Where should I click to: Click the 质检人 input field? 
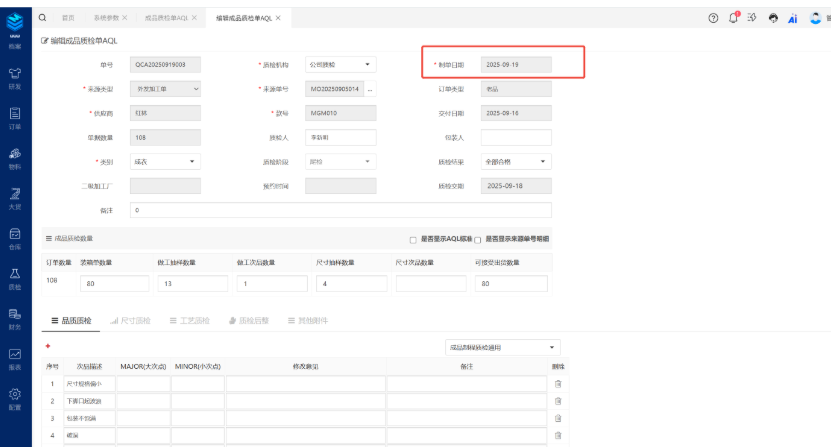tap(340, 137)
